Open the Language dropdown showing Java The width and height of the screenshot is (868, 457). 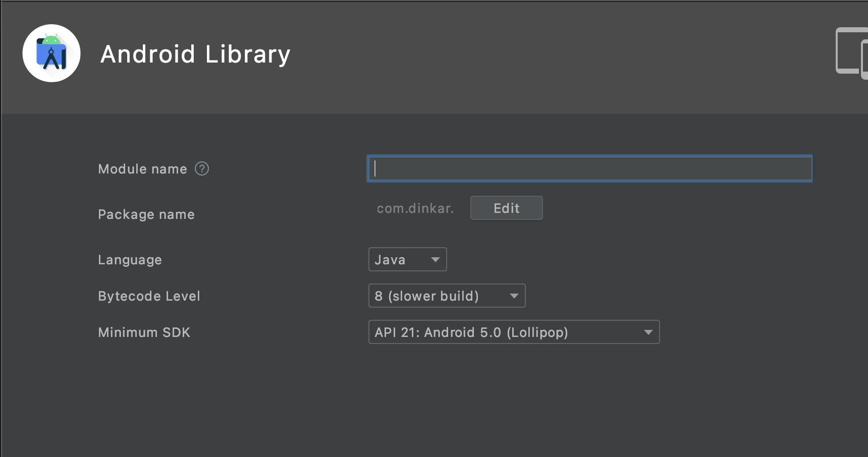[x=407, y=259]
